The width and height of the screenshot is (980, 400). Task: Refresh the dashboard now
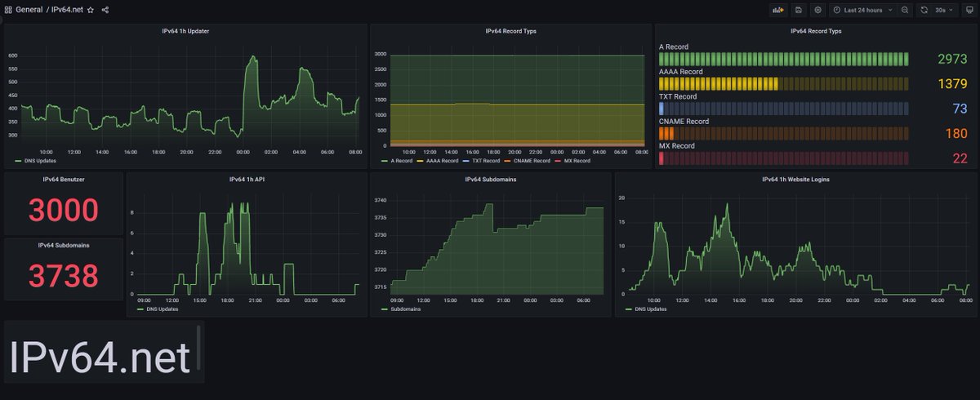pos(924,10)
